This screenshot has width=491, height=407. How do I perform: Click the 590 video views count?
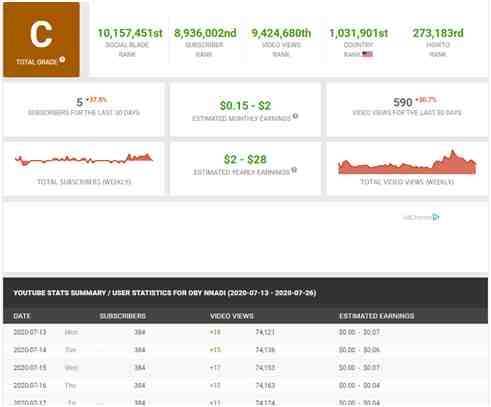[x=403, y=102]
